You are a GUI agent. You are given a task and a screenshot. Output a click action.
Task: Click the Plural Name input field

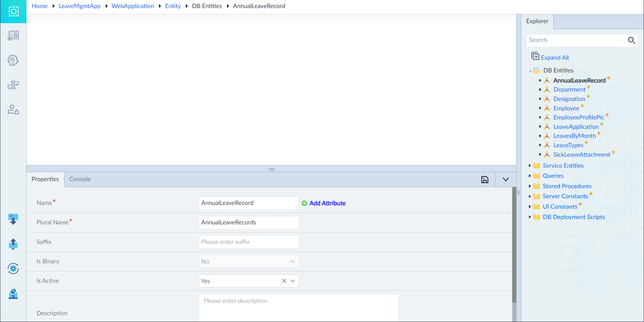(x=249, y=223)
